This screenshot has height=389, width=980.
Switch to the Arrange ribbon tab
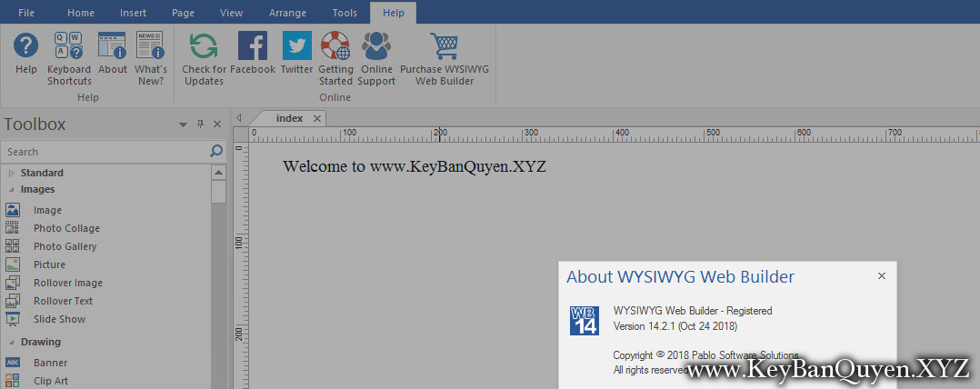287,13
